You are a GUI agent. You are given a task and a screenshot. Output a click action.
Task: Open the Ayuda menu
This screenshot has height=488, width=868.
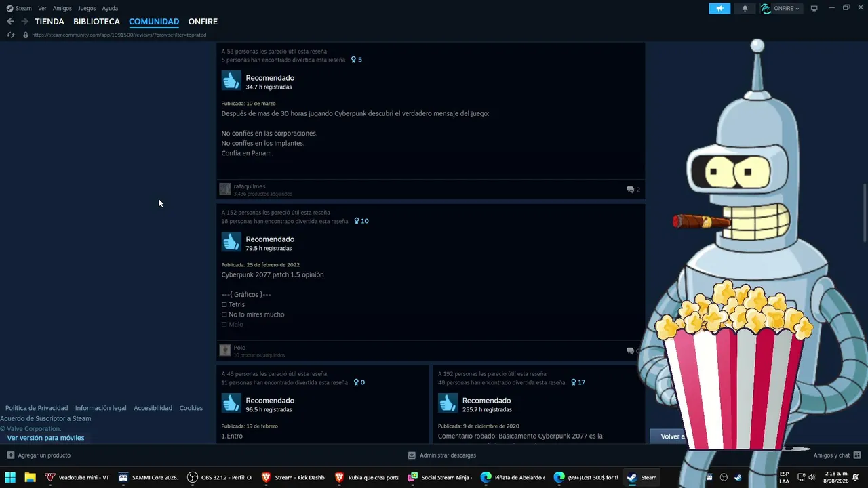[x=110, y=8]
